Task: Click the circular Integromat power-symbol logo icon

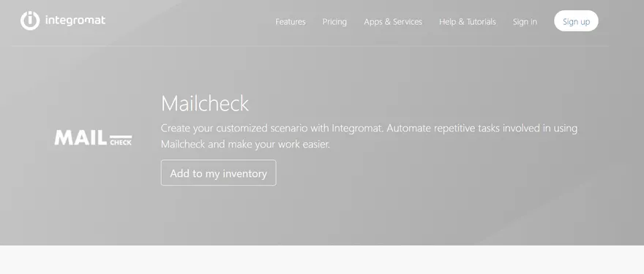Action: [x=30, y=20]
